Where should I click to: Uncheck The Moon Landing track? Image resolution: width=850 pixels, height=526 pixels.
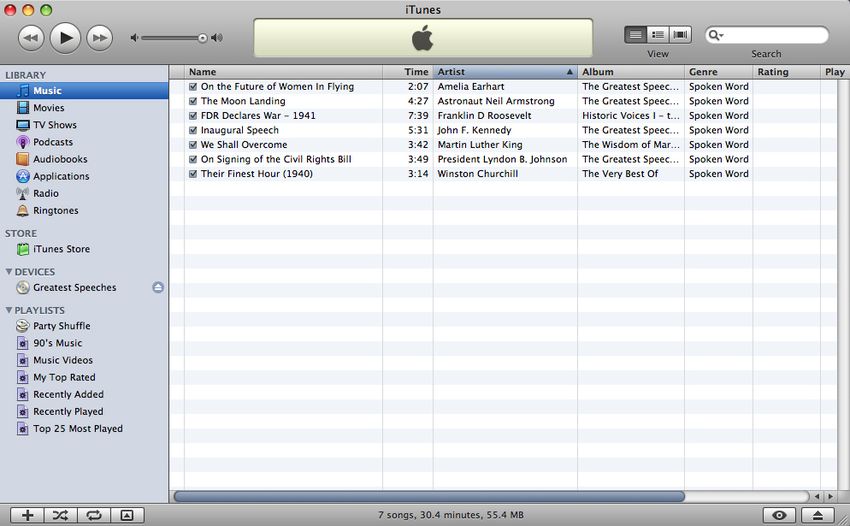pyautogui.click(x=192, y=101)
